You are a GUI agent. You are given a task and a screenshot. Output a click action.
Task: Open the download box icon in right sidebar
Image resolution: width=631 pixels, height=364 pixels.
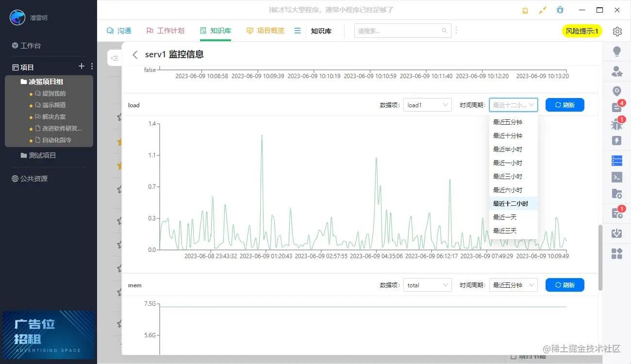point(617,233)
